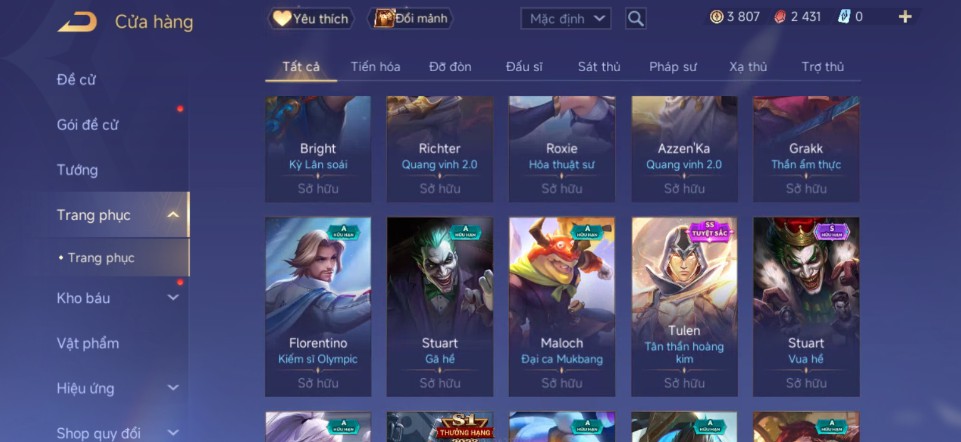Switch to the Pháp sư tab

(x=673, y=67)
